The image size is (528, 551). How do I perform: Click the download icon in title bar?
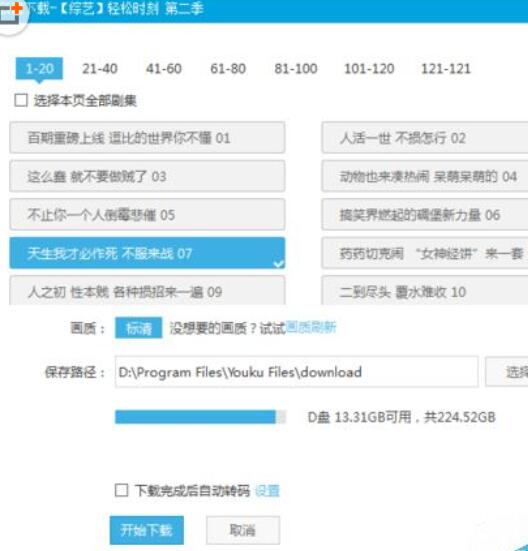click(11, 13)
